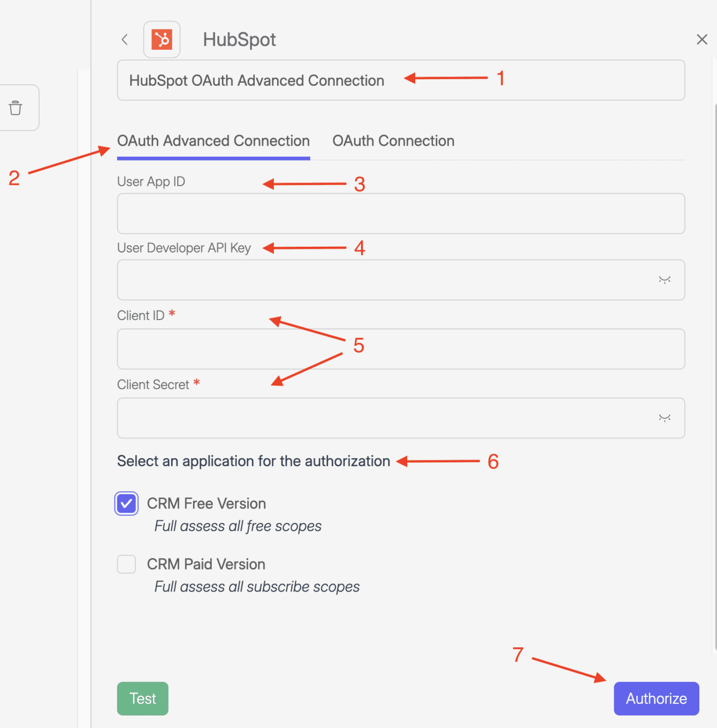Image resolution: width=717 pixels, height=728 pixels.
Task: Click the orange HubSpot logo icon
Action: pos(162,40)
